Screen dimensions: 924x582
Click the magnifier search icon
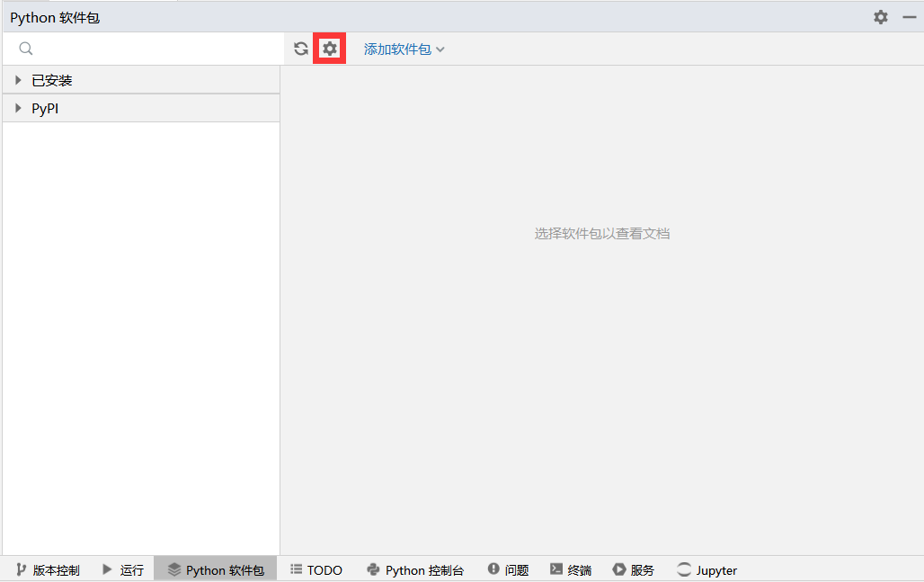coord(26,49)
